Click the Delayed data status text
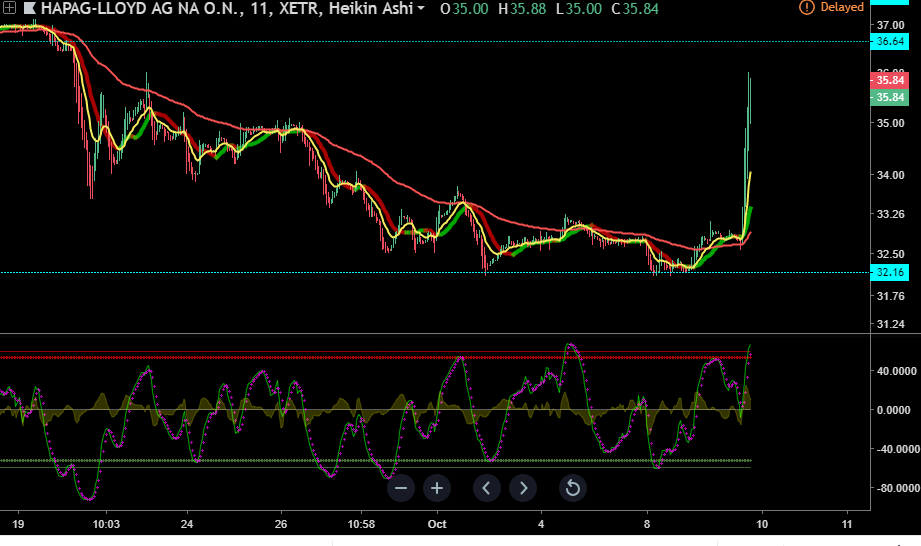This screenshot has width=921, height=546. 842,7
